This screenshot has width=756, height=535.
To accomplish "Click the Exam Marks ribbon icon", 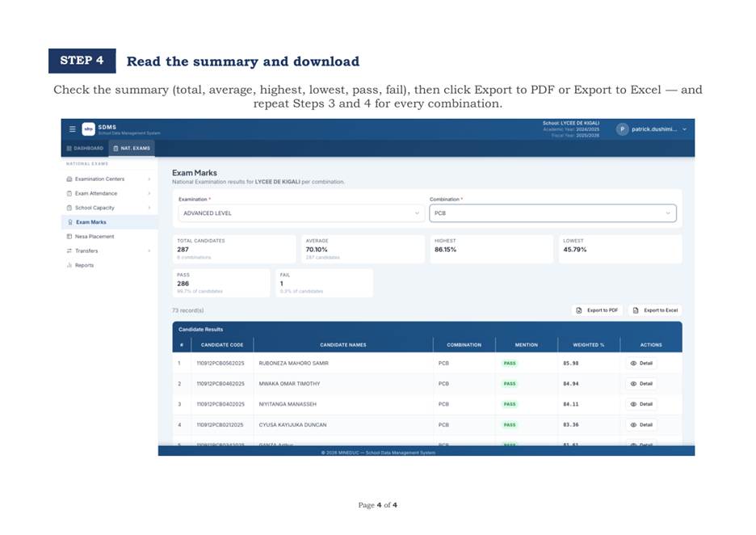I will (x=70, y=222).
